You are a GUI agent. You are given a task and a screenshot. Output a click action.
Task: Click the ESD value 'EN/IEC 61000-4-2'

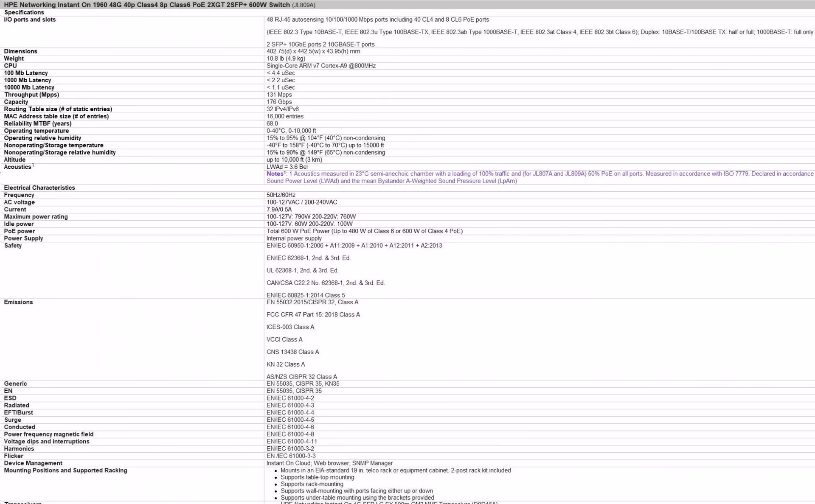(290, 398)
